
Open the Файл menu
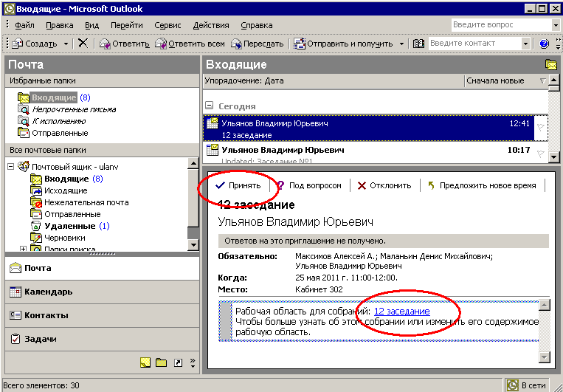24,26
